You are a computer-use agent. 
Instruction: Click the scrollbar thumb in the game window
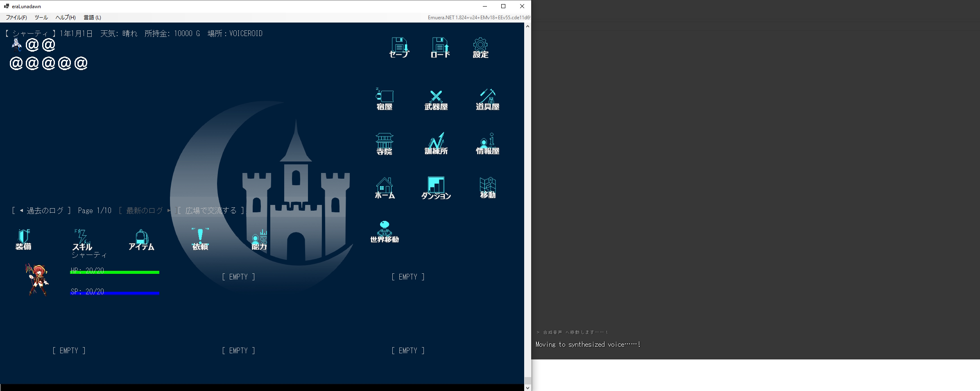click(x=527, y=380)
